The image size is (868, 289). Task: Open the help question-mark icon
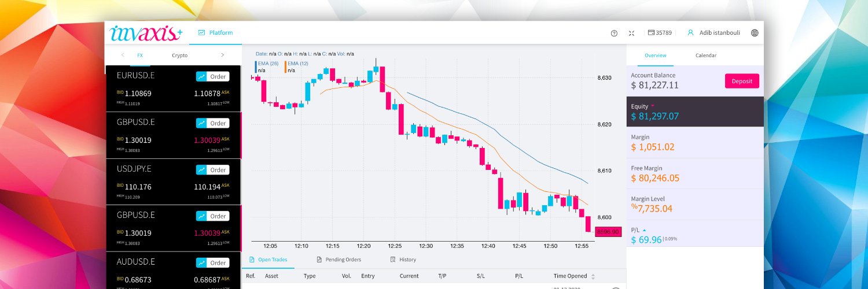point(614,33)
